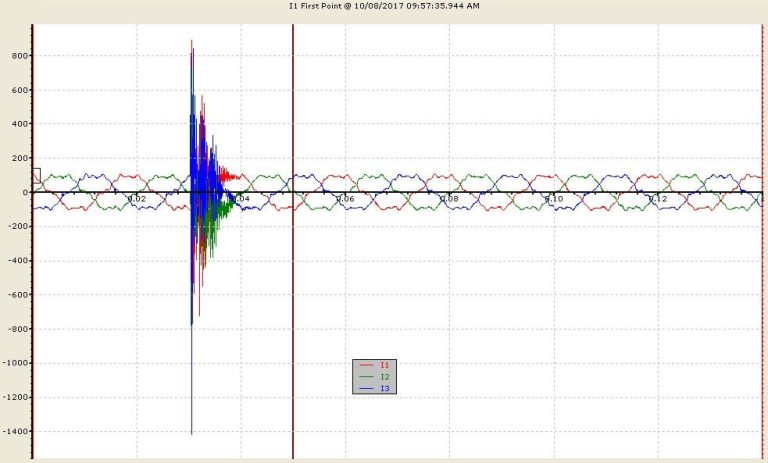Select the dashed red cursor at right edge
The image size is (768, 463).
click(x=762, y=241)
